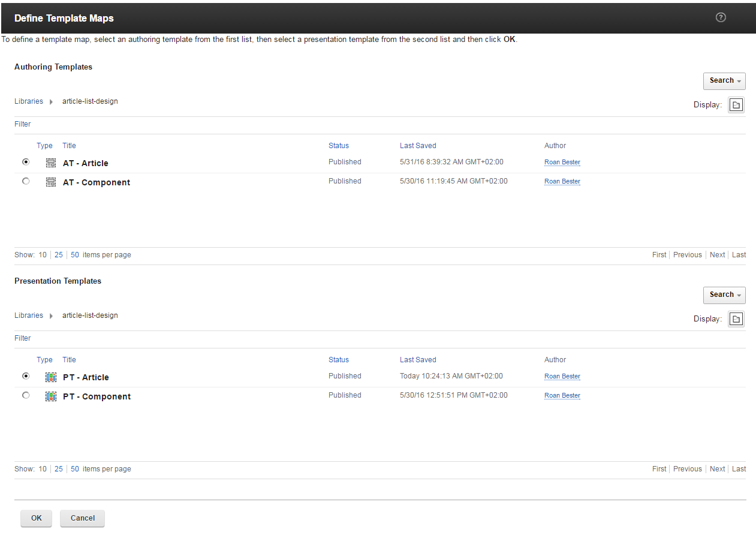Click Display folder icon in Presentation Templates
Screen dimensions: 756x535
tap(736, 319)
